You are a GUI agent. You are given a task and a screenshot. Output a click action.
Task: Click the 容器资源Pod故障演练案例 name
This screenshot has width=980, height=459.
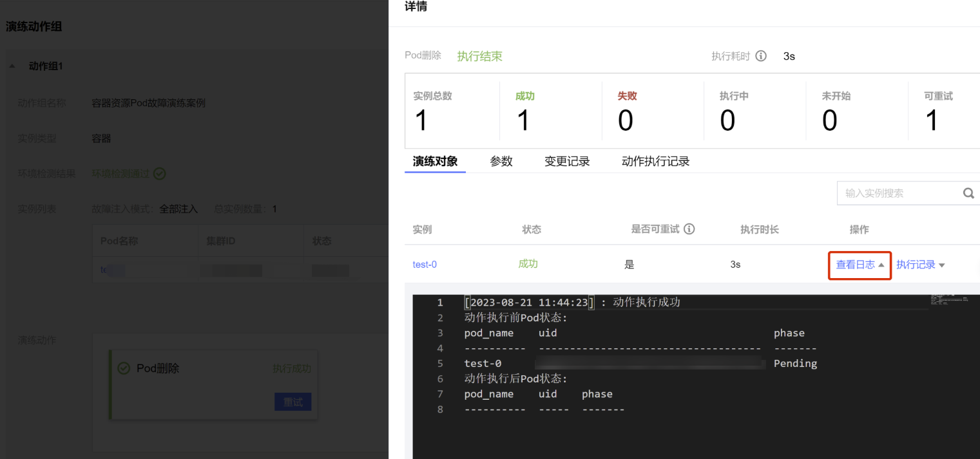click(149, 103)
